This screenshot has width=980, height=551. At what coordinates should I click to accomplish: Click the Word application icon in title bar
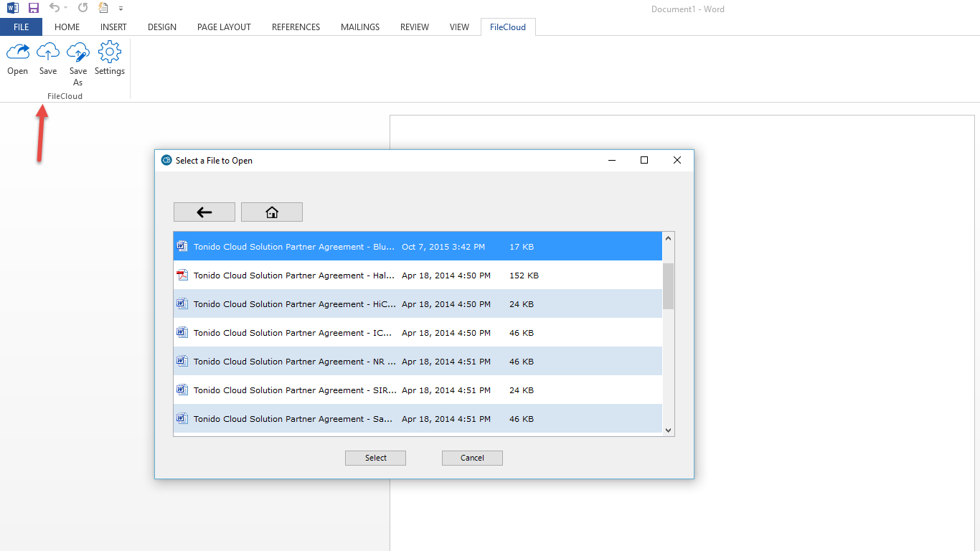tap(12, 8)
